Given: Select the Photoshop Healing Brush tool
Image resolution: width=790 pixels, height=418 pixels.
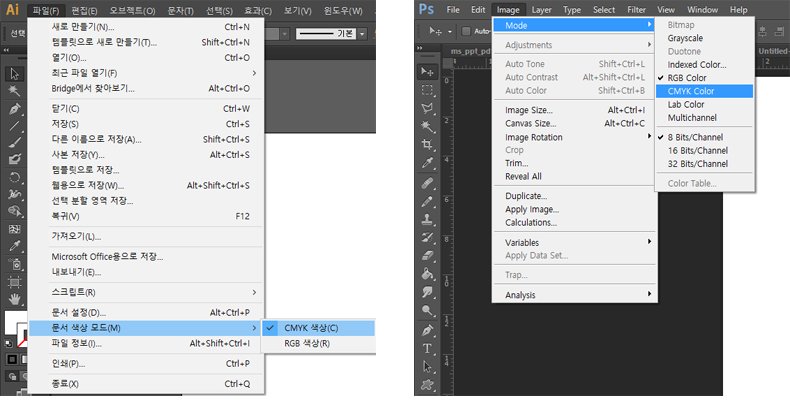Looking at the screenshot, I should tap(427, 183).
